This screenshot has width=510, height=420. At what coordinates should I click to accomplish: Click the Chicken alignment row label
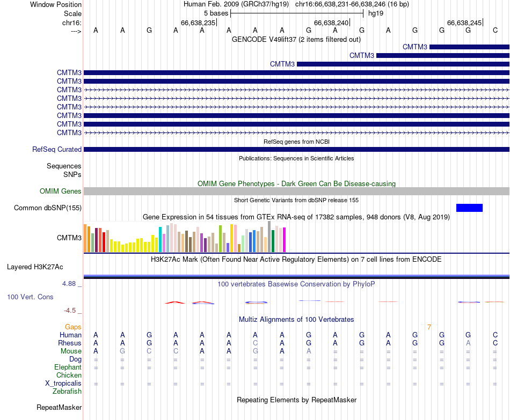[x=69, y=375]
